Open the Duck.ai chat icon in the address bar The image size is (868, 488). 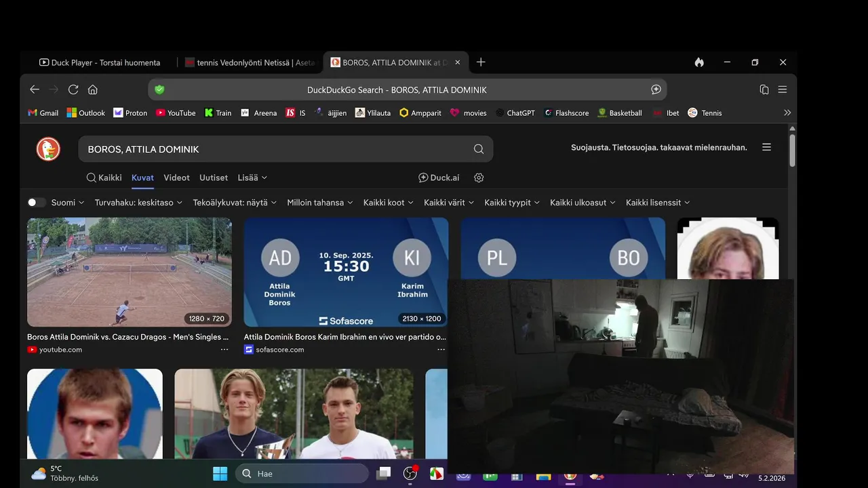(656, 89)
